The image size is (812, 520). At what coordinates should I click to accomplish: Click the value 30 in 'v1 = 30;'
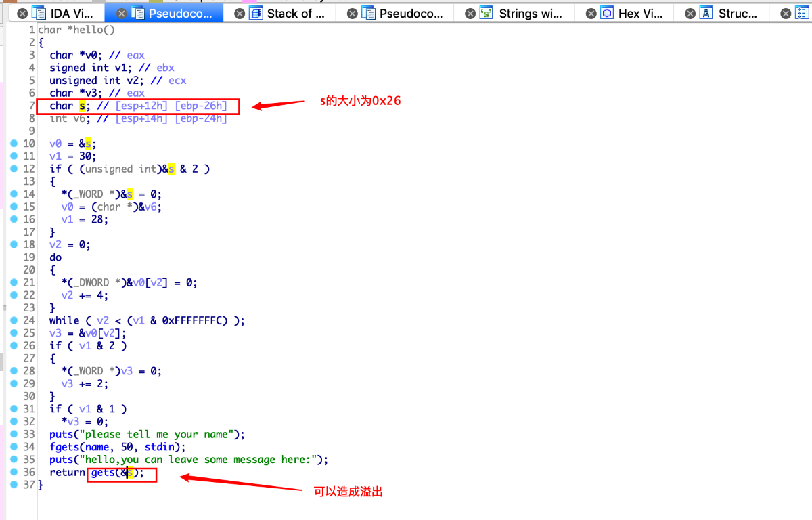[85, 156]
